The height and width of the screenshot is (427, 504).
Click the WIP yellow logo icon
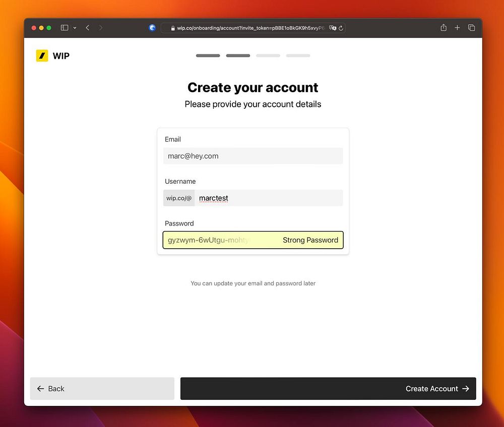click(x=42, y=55)
